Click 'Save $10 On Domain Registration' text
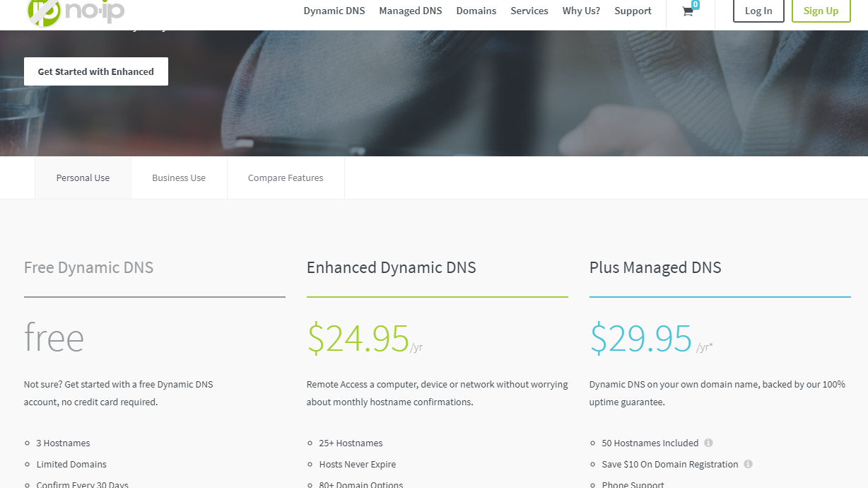Image resolution: width=868 pixels, height=488 pixels. tap(670, 464)
